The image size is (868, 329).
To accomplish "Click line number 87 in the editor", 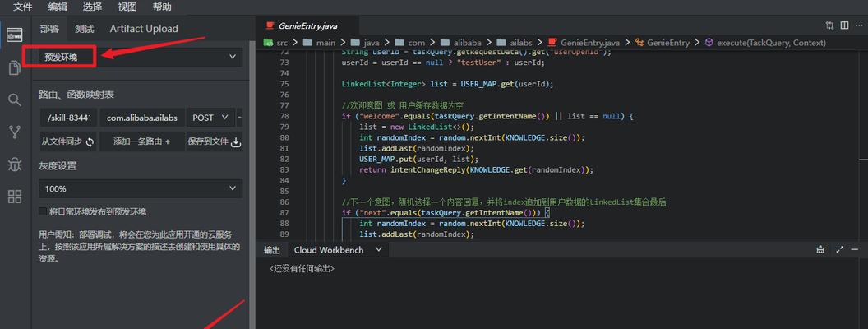I will (284, 213).
